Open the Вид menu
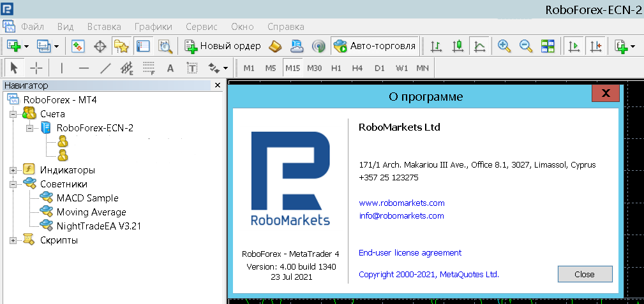 [x=65, y=27]
